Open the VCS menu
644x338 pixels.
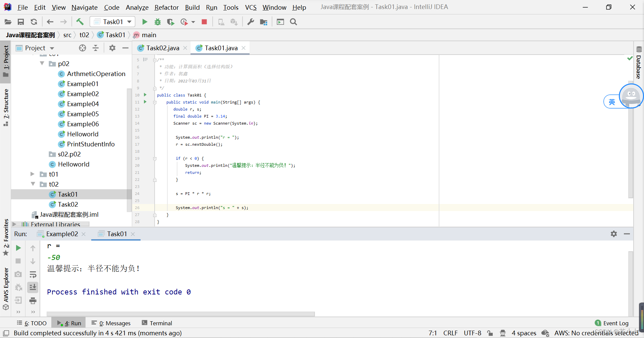click(251, 7)
